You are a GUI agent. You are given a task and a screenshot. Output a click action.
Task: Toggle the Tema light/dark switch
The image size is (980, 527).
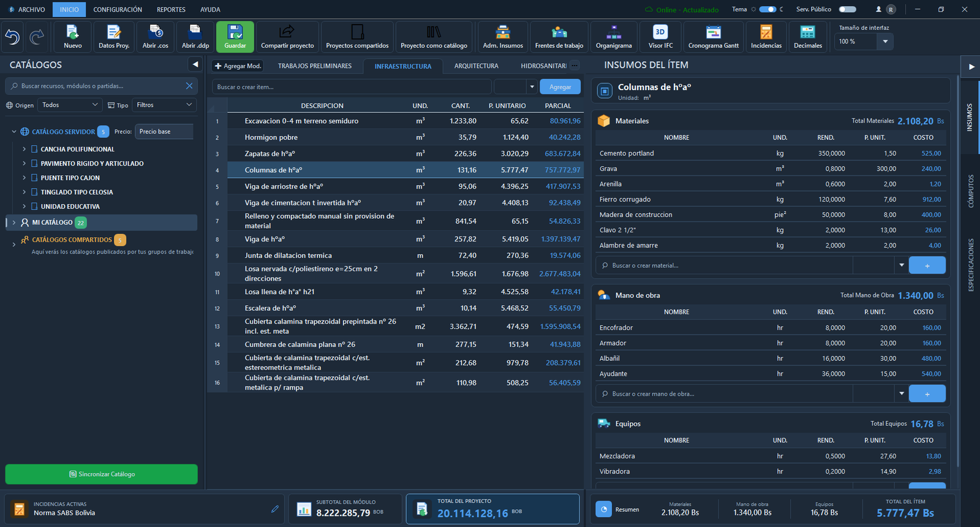point(767,9)
